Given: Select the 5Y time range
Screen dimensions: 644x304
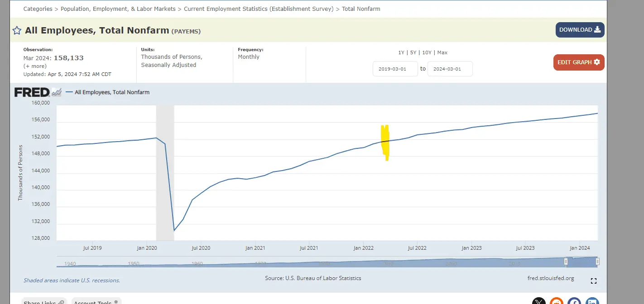Looking at the screenshot, I should (413, 52).
